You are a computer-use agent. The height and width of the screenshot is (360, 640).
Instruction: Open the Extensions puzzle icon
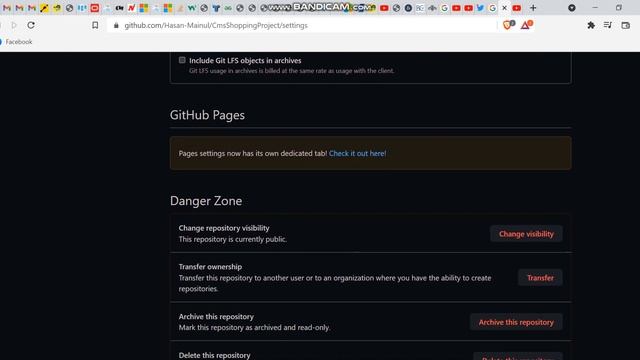pos(591,25)
